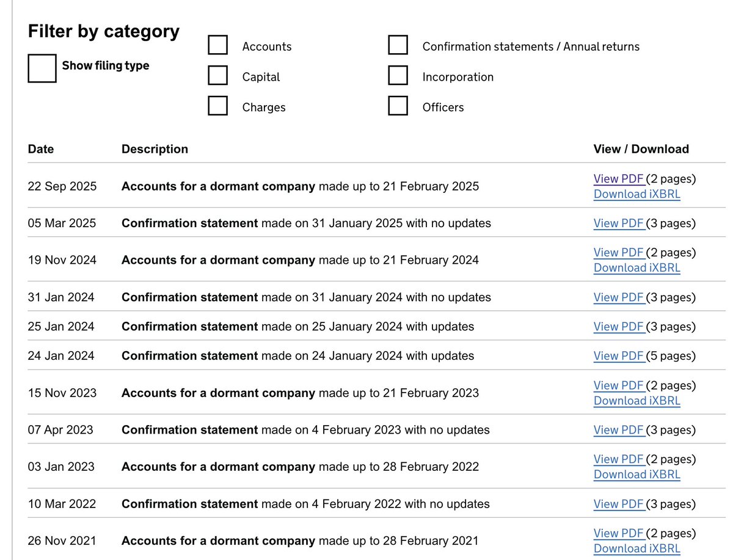Check the Incorporation filter box
The height and width of the screenshot is (560, 733).
pos(398,76)
